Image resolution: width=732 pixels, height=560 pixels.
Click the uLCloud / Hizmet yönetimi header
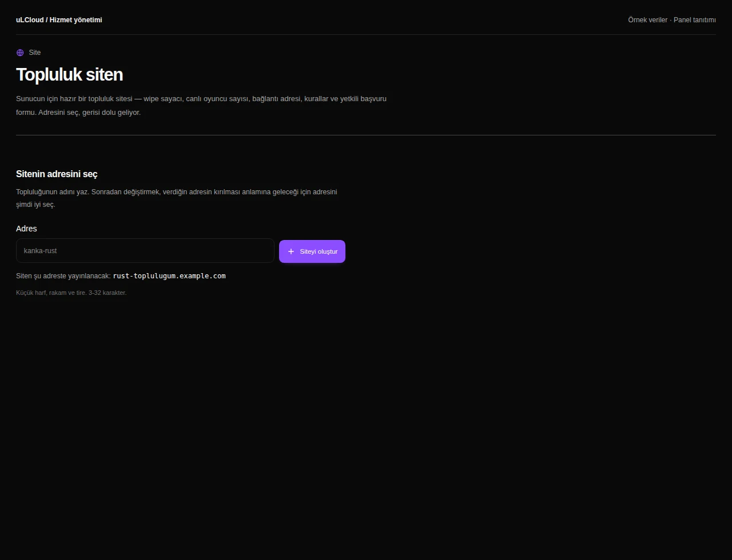tap(59, 20)
